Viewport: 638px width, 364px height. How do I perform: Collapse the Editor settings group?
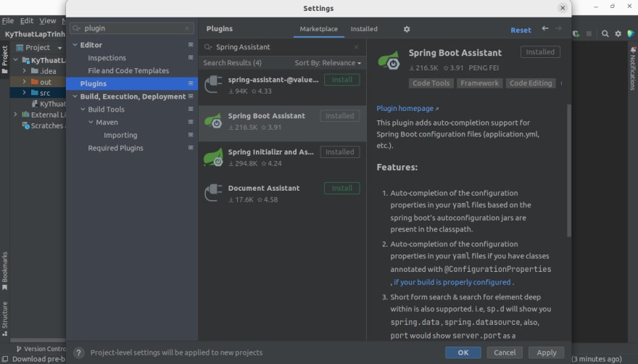click(x=75, y=45)
